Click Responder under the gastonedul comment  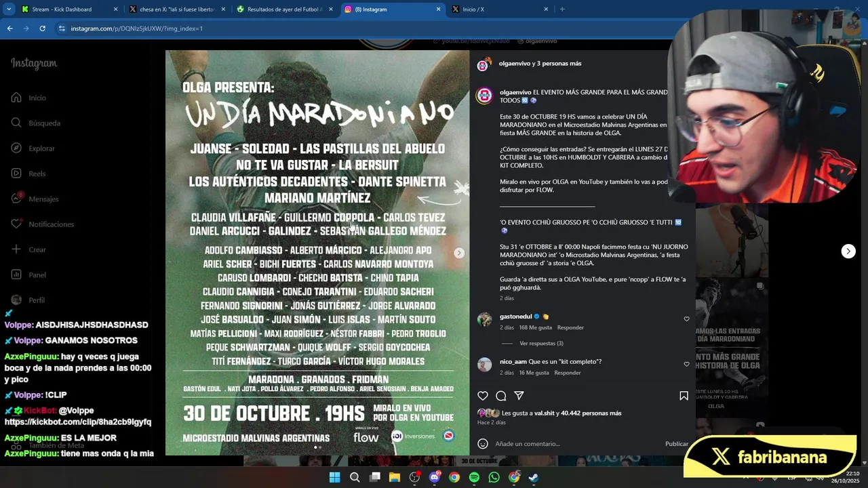click(x=570, y=327)
